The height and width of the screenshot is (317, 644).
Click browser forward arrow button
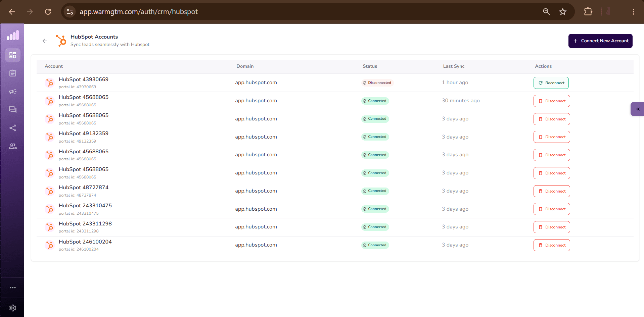(30, 12)
